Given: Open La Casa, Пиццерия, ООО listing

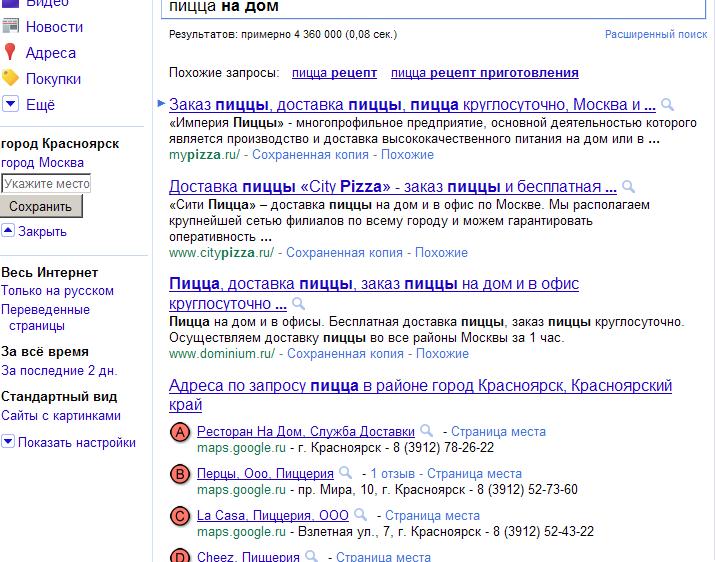Looking at the screenshot, I should coord(273,515).
